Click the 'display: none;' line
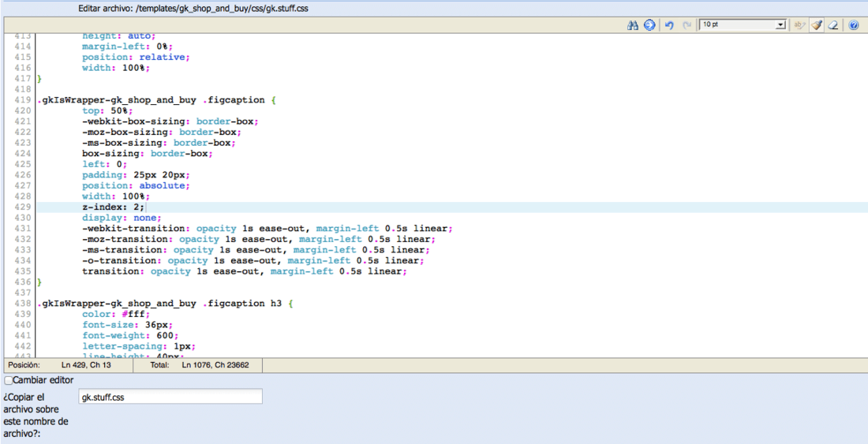 (122, 218)
